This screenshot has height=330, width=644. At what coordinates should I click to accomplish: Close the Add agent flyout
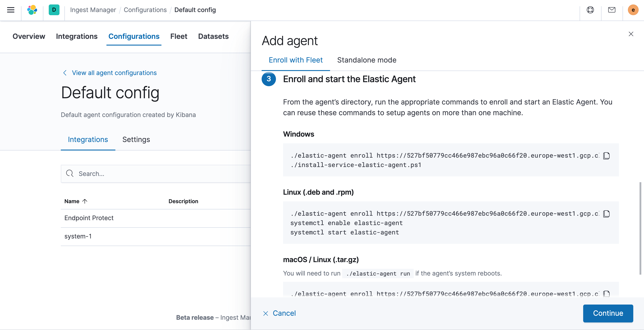[631, 34]
